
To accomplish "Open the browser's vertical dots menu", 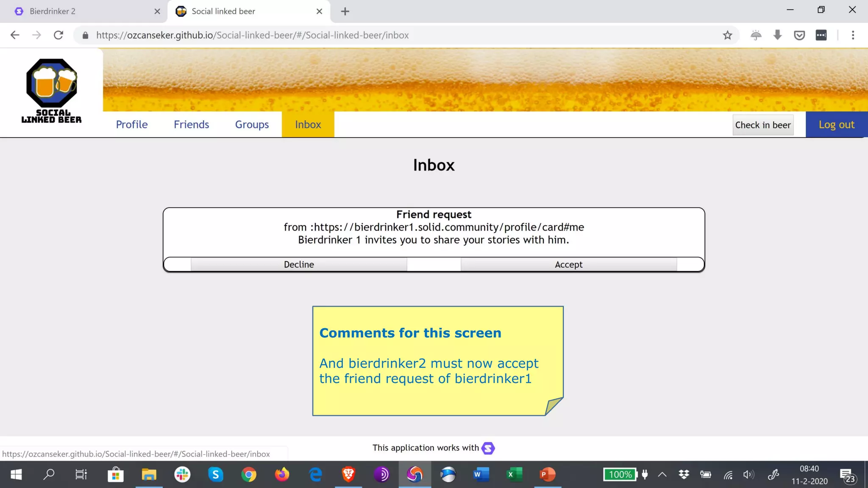I will pyautogui.click(x=853, y=35).
